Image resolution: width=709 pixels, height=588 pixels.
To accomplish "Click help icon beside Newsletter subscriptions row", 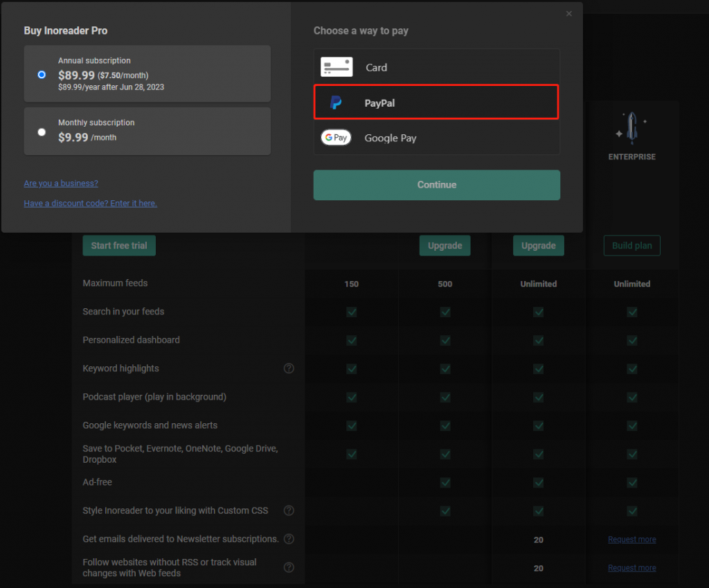I will [289, 539].
